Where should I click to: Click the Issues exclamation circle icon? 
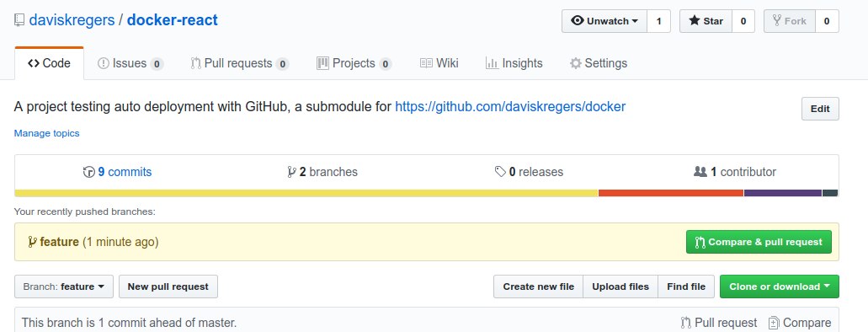click(x=104, y=63)
